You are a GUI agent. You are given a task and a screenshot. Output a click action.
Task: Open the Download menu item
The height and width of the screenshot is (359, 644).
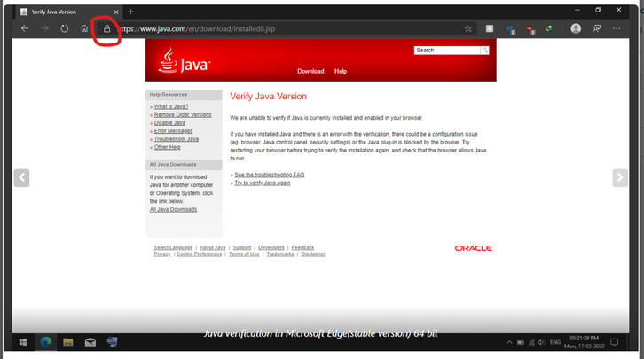coord(310,71)
